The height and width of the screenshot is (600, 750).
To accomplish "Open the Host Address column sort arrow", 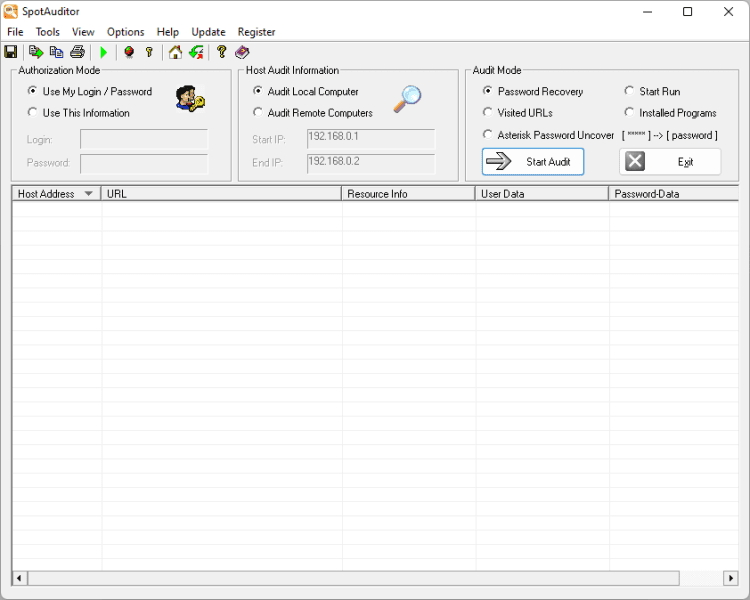I will coord(88,194).
